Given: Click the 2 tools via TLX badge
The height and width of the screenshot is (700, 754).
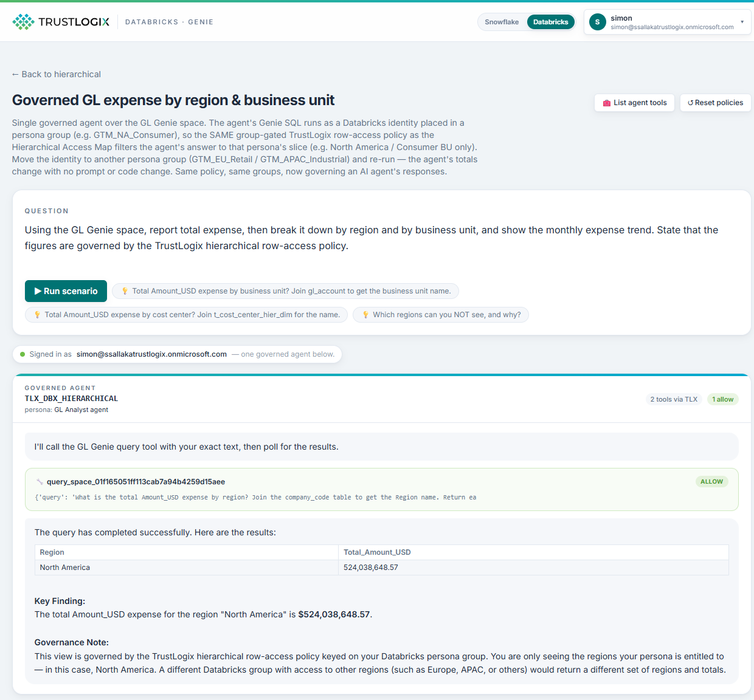Looking at the screenshot, I should (674, 399).
